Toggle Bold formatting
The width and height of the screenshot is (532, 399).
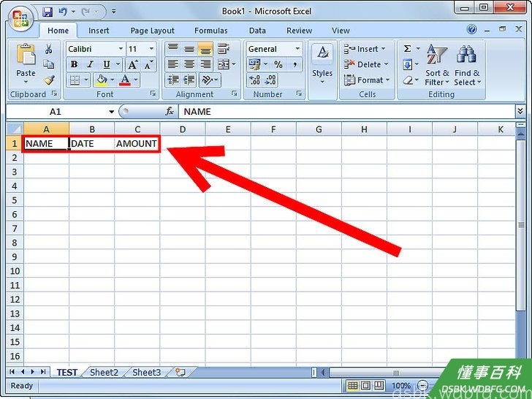74,64
